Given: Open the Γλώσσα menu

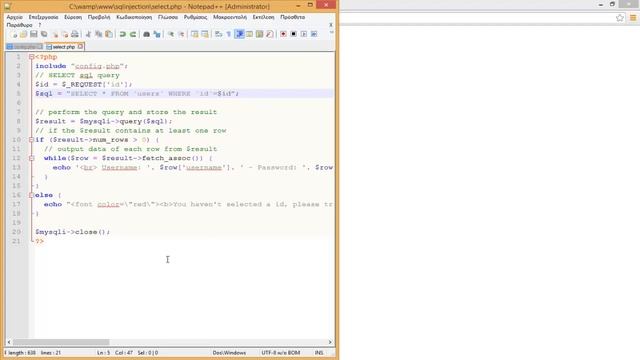Looking at the screenshot, I should point(168,17).
